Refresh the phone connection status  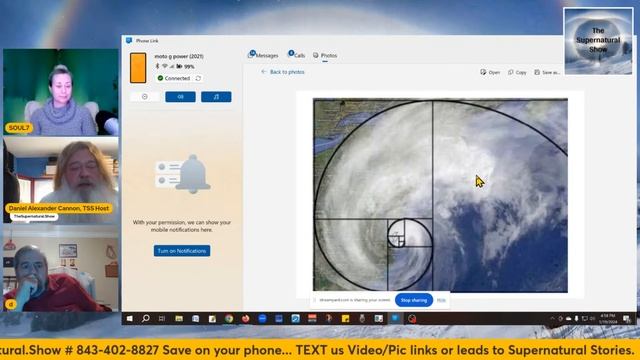pyautogui.click(x=198, y=78)
